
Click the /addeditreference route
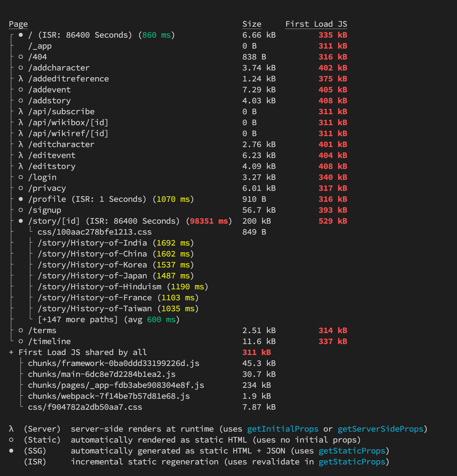(x=68, y=79)
